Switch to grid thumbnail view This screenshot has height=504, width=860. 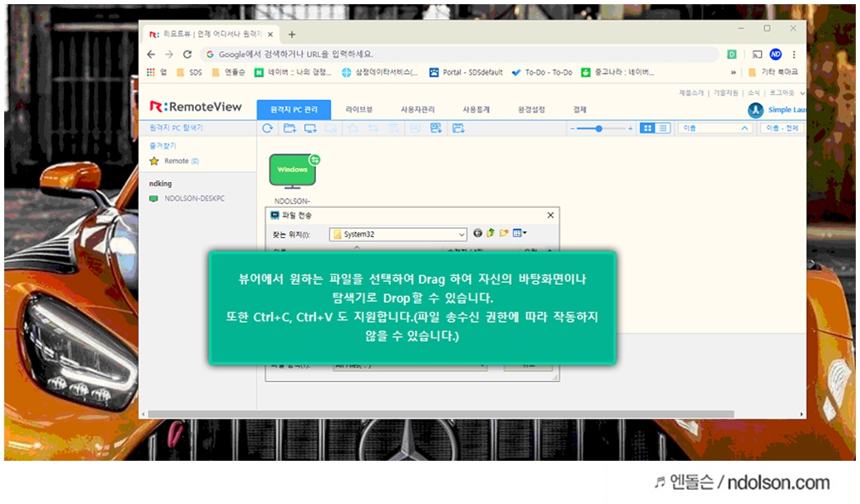pyautogui.click(x=648, y=128)
